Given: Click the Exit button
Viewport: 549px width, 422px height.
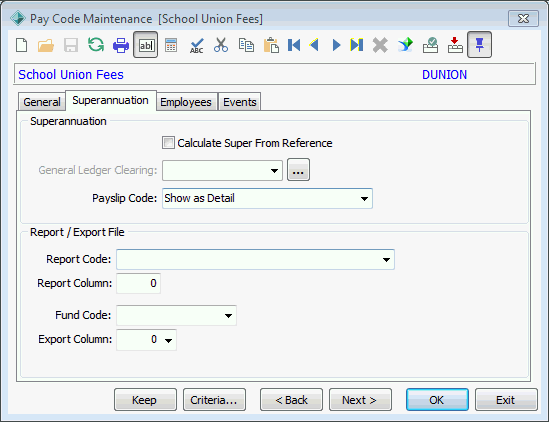Looking at the screenshot, I should point(506,400).
